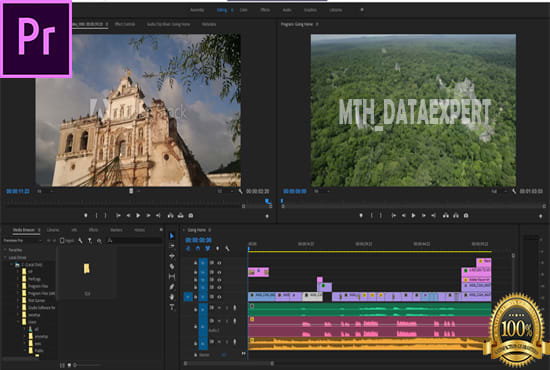Select the Selection tool in the tools panel
The width and height of the screenshot is (550, 370).
tap(172, 236)
